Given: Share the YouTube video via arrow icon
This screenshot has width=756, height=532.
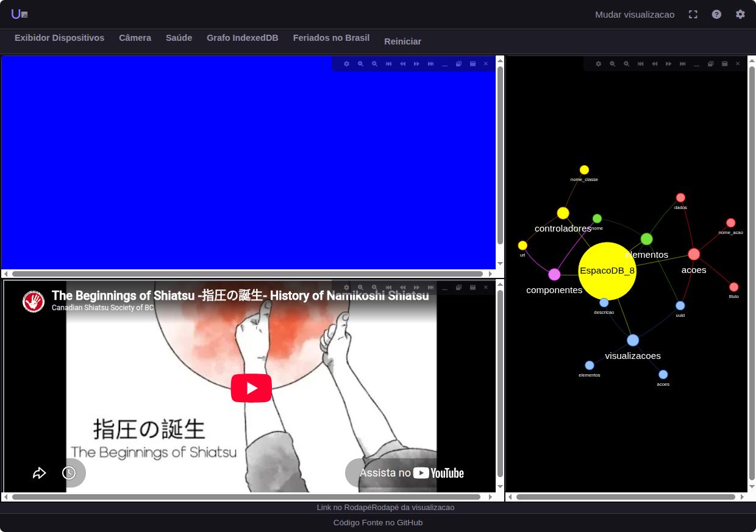Looking at the screenshot, I should point(39,473).
